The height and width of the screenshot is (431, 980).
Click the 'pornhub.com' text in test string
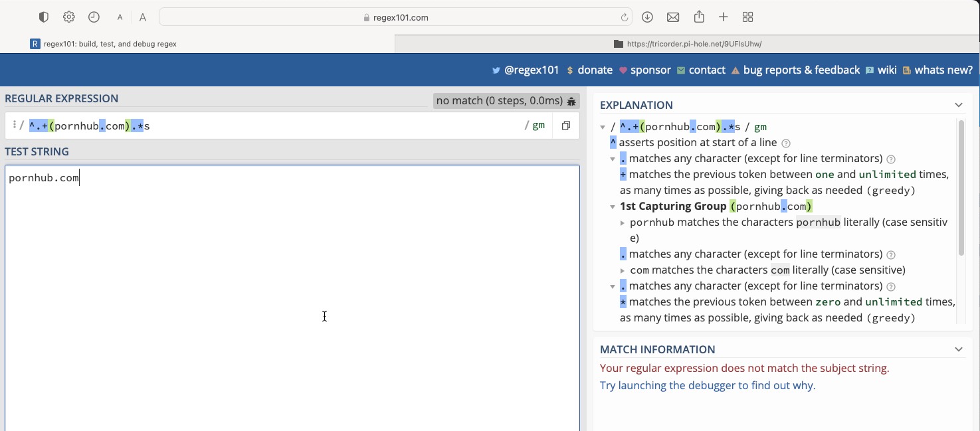[44, 178]
